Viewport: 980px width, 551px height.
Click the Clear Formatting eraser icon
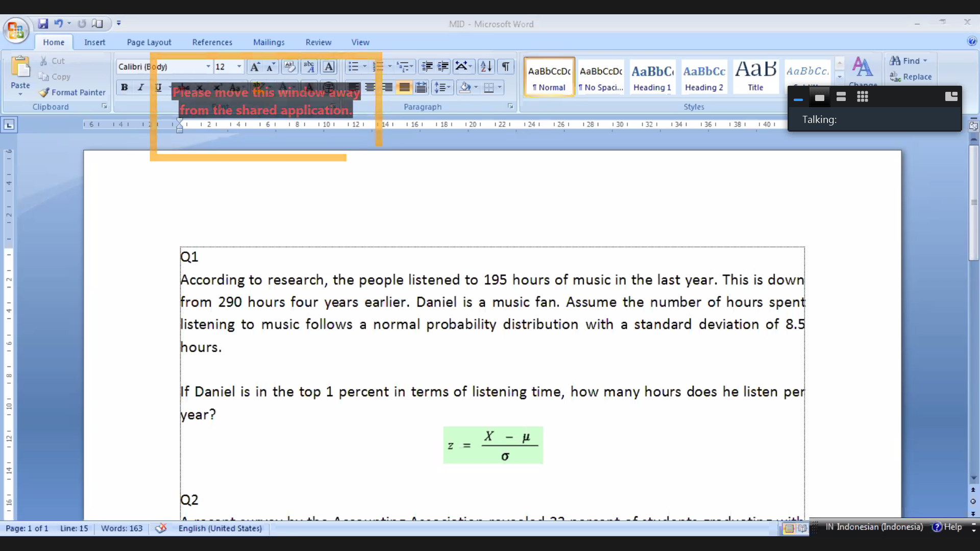pyautogui.click(x=290, y=66)
